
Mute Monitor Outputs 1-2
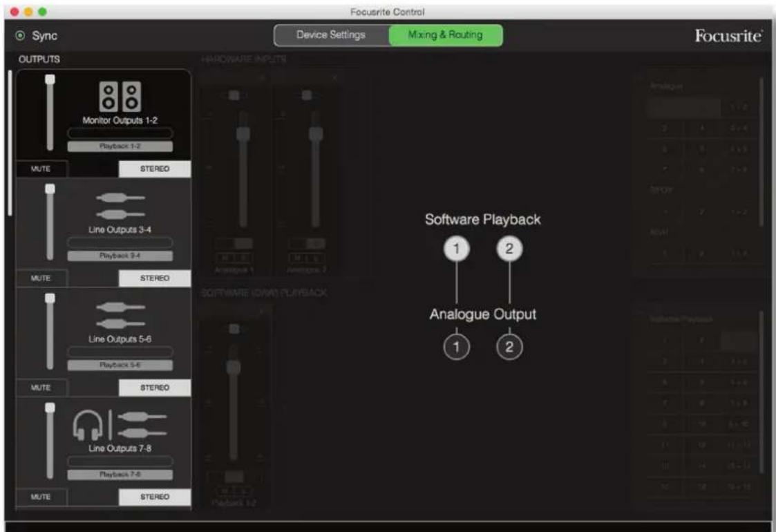(x=41, y=169)
